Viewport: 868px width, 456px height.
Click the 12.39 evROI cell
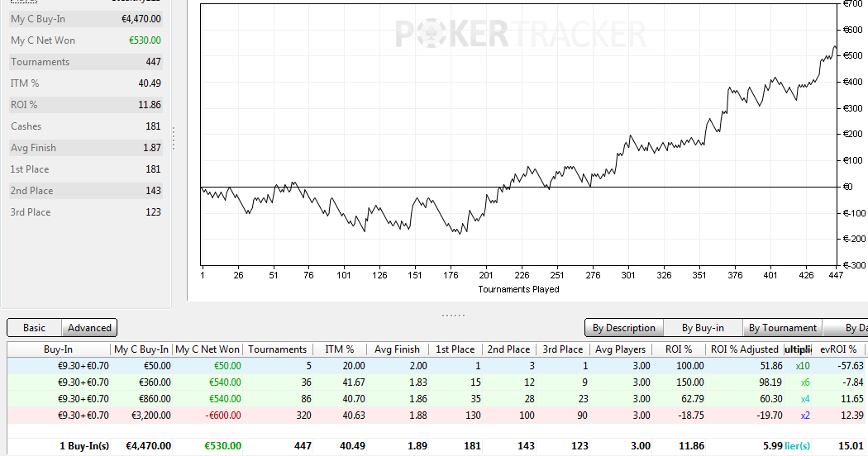(x=852, y=416)
